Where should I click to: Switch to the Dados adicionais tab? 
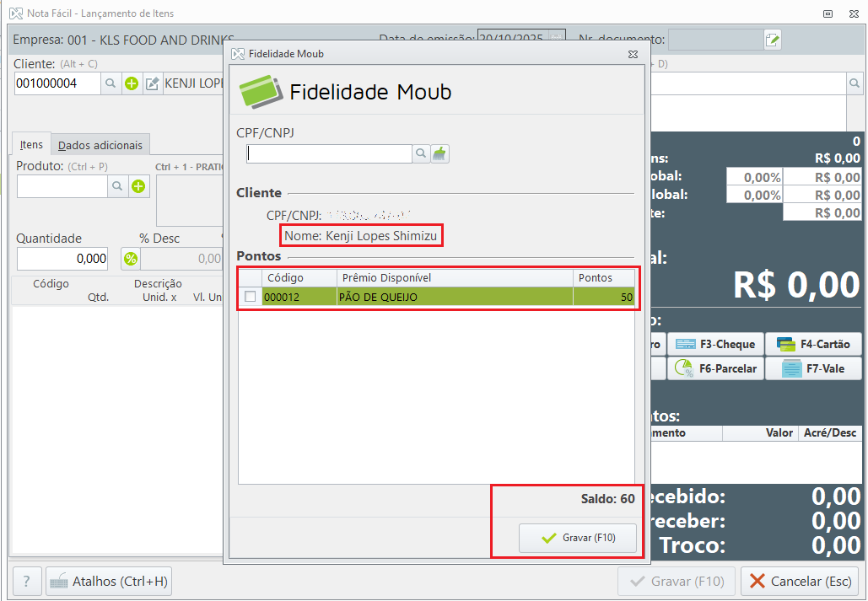pyautogui.click(x=100, y=145)
